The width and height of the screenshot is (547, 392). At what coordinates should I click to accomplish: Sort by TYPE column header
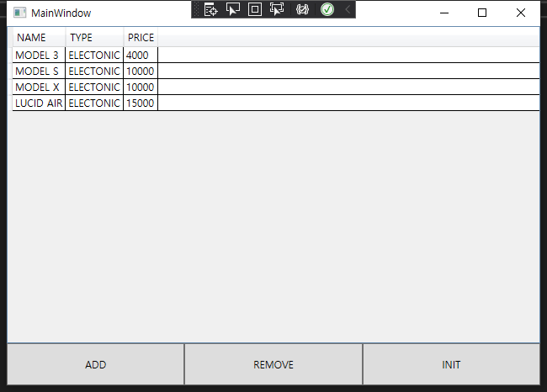pos(94,37)
